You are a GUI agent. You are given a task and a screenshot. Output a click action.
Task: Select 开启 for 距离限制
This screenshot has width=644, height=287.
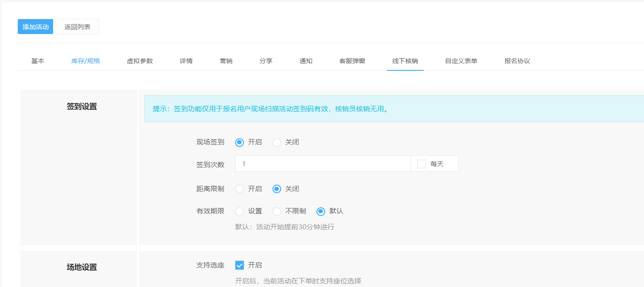(x=240, y=189)
